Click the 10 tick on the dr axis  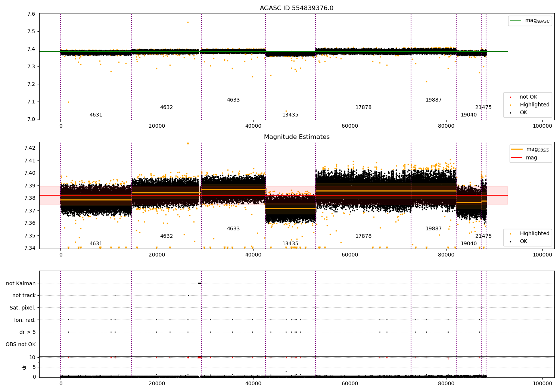32,358
